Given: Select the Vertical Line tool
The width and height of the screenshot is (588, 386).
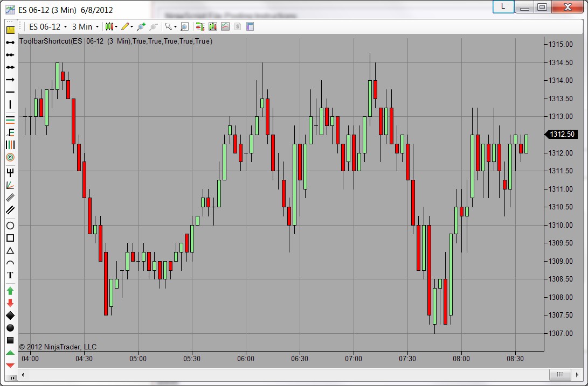Looking at the screenshot, I should tap(10, 104).
